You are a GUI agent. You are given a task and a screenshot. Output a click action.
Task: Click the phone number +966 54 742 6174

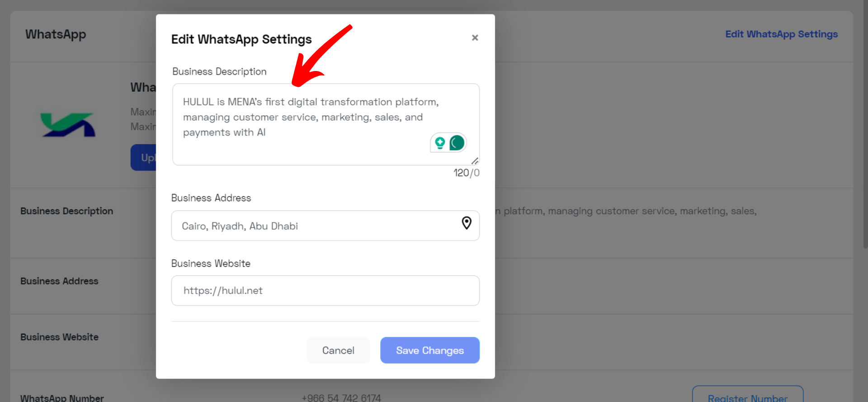pos(341,397)
